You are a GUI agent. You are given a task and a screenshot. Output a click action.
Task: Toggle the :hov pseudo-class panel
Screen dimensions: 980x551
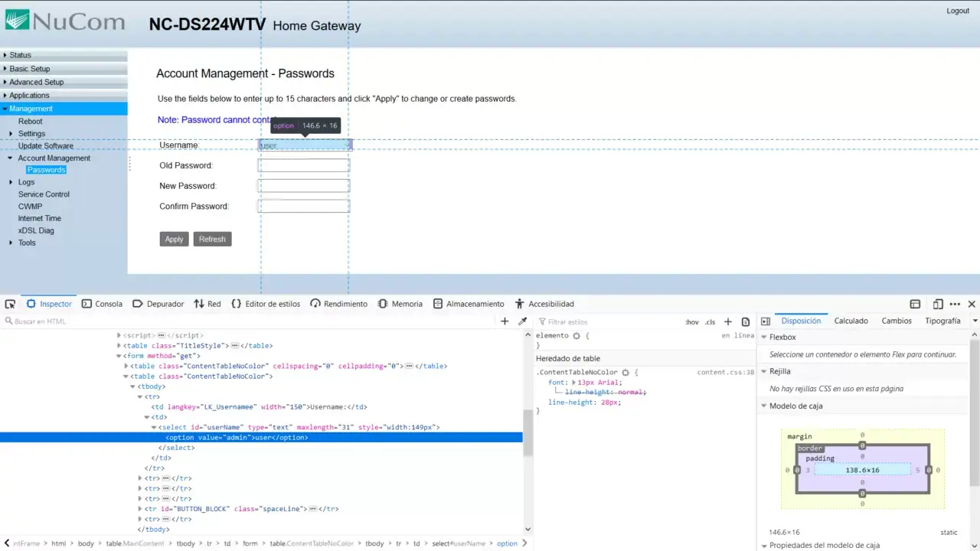tap(691, 322)
